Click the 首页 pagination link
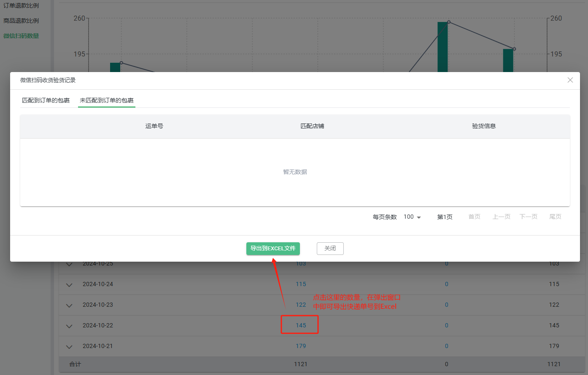The image size is (588, 375). [474, 217]
